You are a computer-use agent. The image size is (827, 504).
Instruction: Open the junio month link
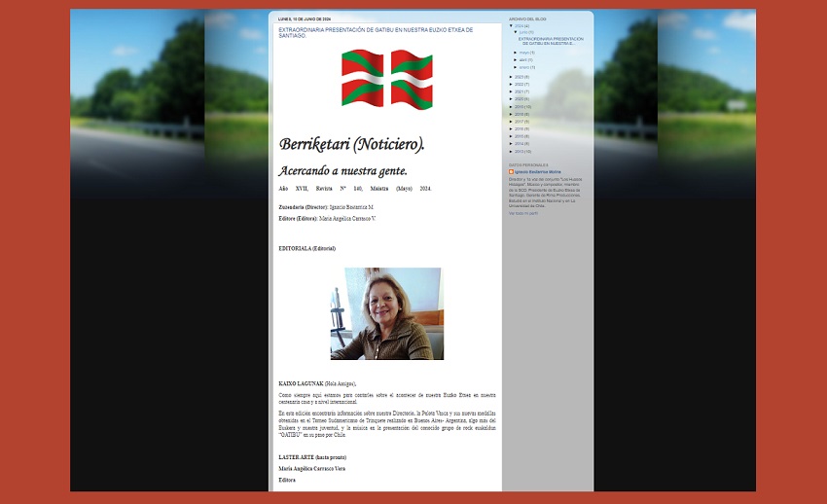point(523,32)
